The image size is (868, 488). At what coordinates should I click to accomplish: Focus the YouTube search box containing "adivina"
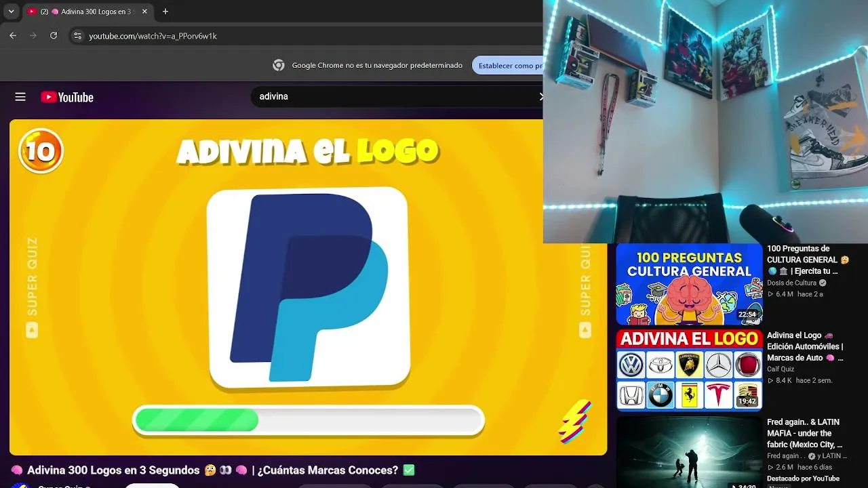(x=397, y=96)
